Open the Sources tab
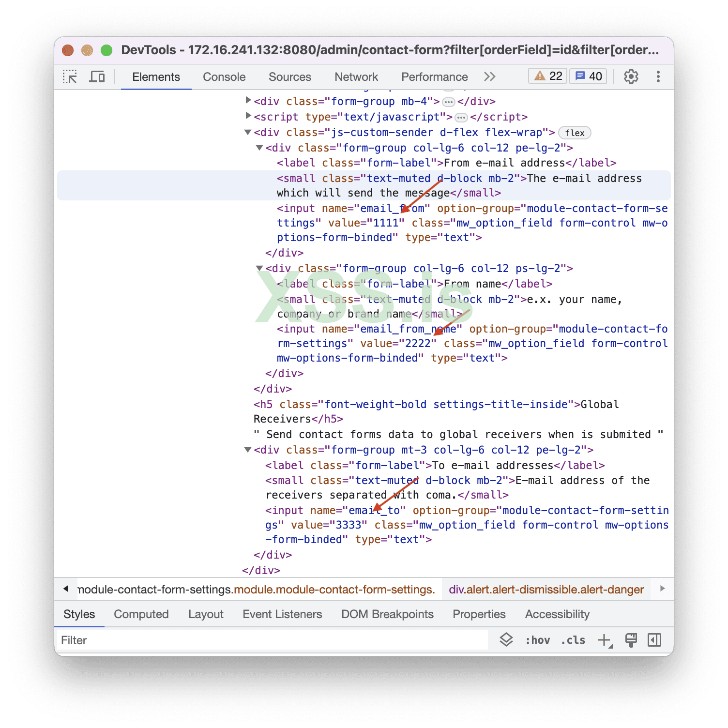 290,76
